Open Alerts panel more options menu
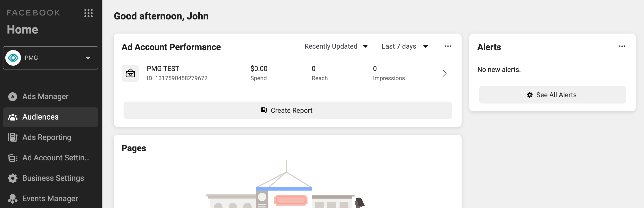Image resolution: width=644 pixels, height=208 pixels. 622,46
